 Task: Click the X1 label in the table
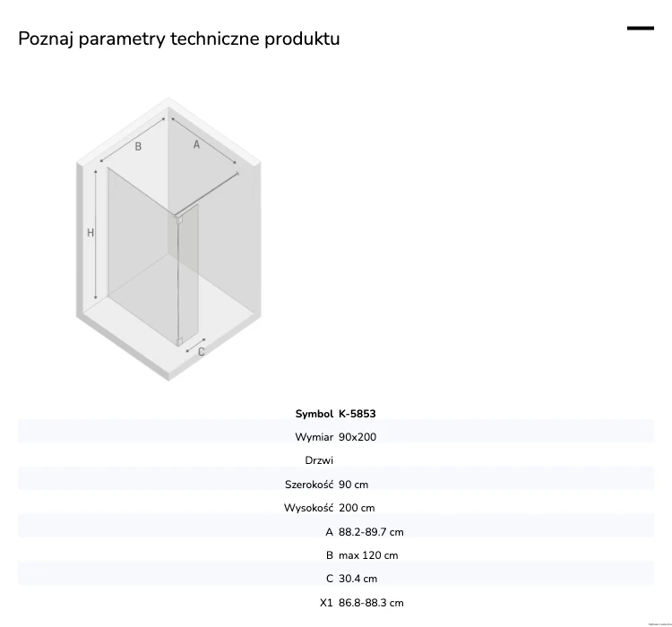pos(326,603)
